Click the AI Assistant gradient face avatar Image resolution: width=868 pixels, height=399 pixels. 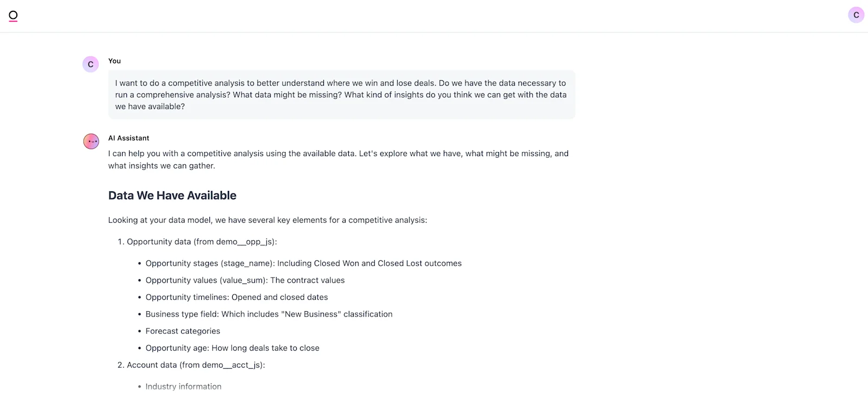pyautogui.click(x=91, y=141)
